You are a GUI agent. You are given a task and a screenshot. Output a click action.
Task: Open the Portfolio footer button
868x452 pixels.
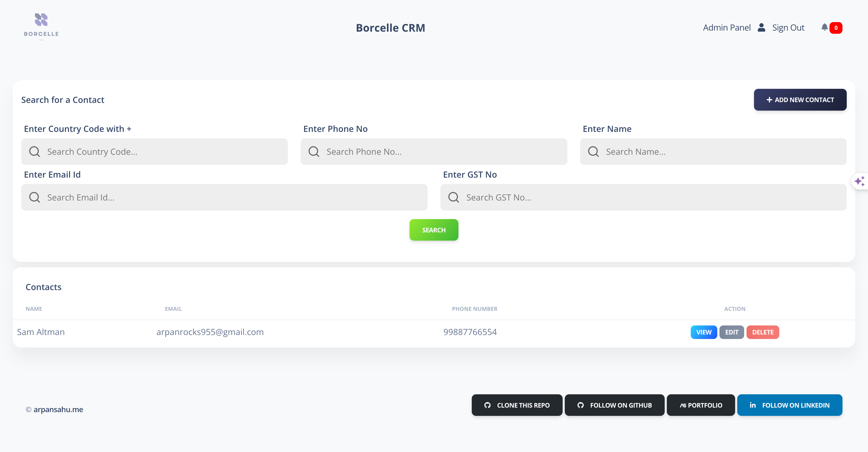tap(701, 405)
